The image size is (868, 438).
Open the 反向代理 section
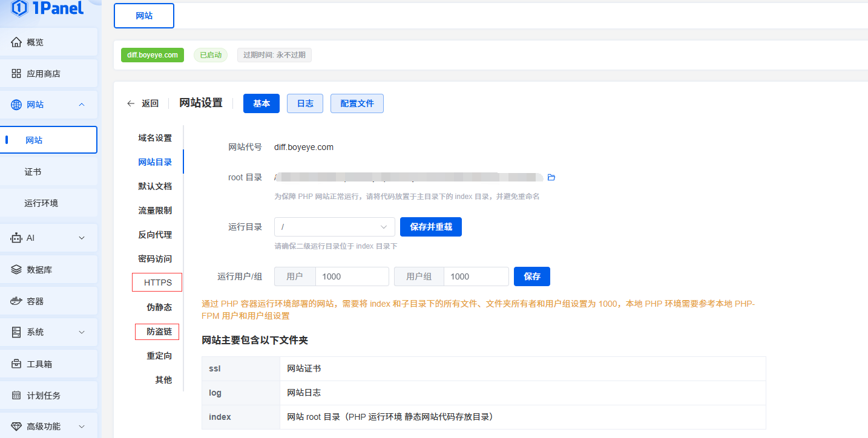click(x=155, y=235)
